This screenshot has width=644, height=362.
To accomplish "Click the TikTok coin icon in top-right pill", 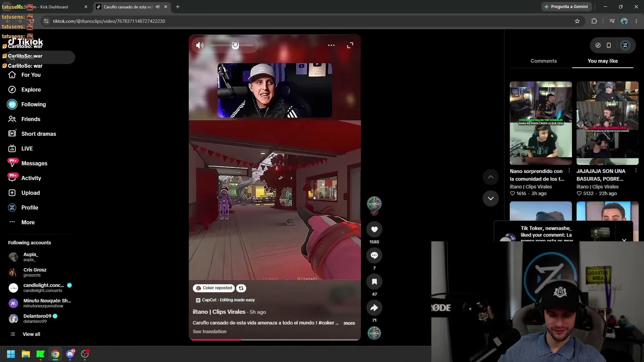I will click(598, 45).
